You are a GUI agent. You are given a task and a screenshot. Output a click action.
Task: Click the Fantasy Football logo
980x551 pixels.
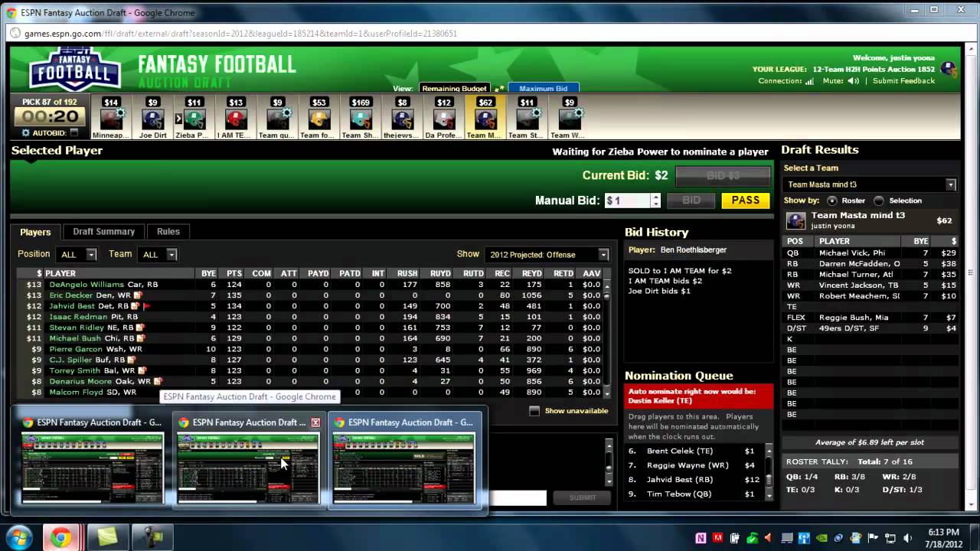(x=74, y=70)
